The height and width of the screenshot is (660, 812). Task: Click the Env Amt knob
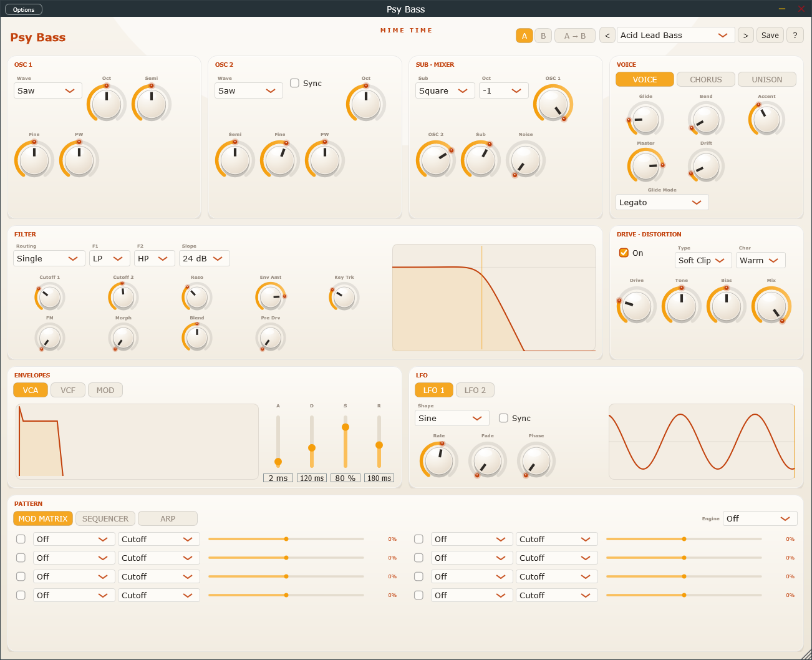click(271, 297)
